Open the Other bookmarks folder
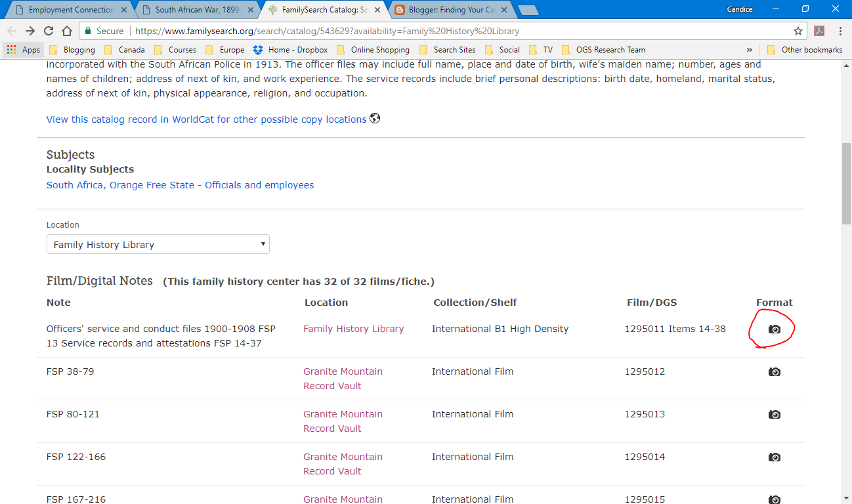Viewport: 852px width, 504px height. [x=805, y=50]
